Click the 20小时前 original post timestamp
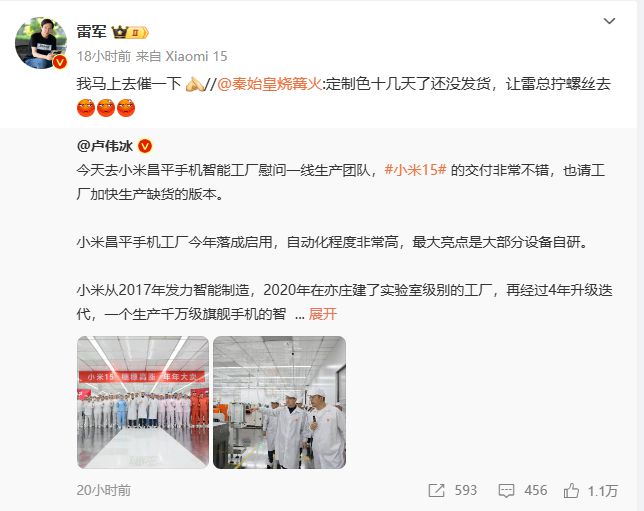Screen dimensions: 644x511 104,490
